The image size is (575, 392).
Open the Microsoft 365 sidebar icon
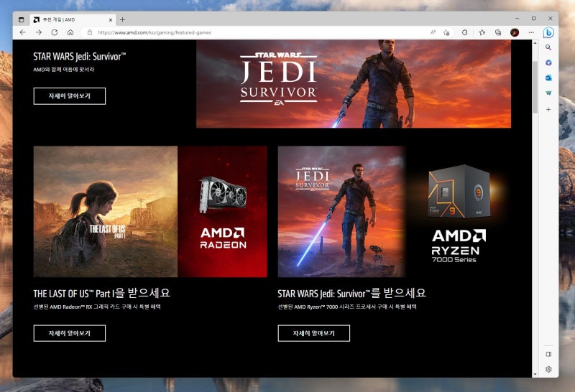tap(548, 62)
